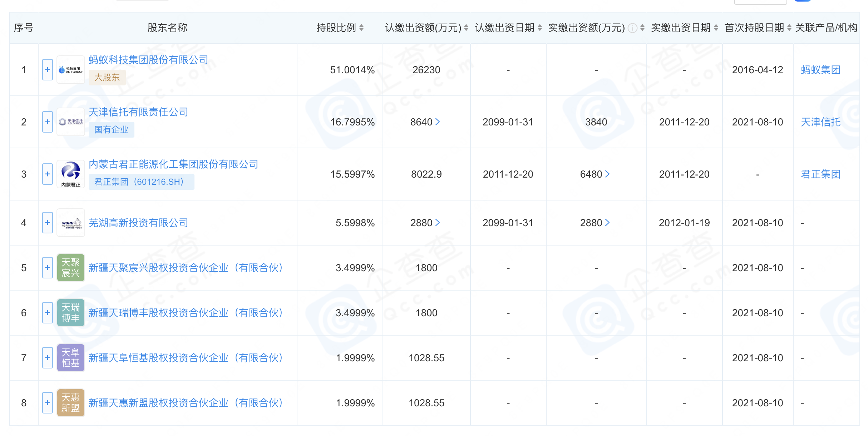This screenshot has width=868, height=436.
Task: Click the 关联产品/机构 column header
Action: [826, 28]
